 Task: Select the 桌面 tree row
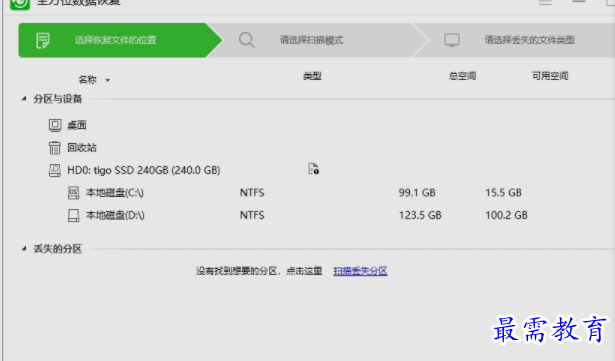76,125
